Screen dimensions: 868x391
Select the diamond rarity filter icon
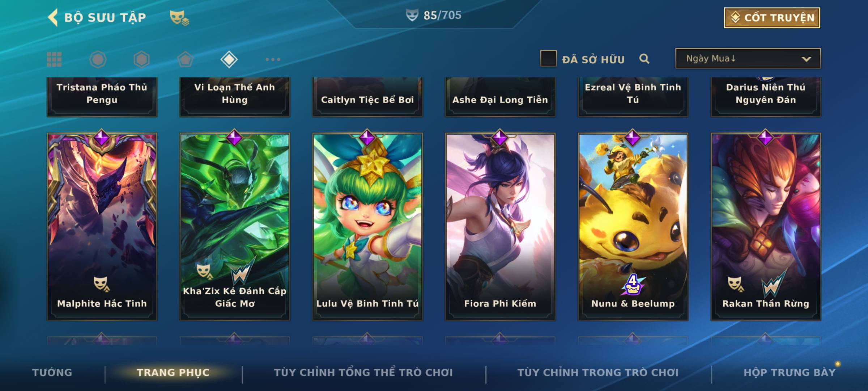(229, 59)
